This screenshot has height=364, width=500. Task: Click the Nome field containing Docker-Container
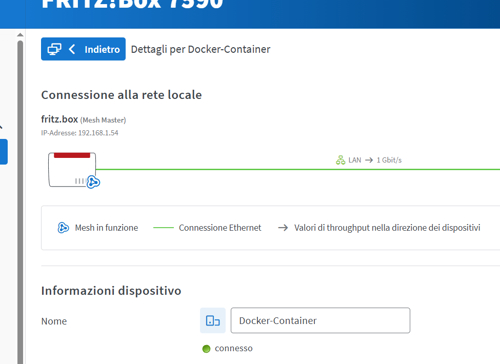pyautogui.click(x=320, y=320)
